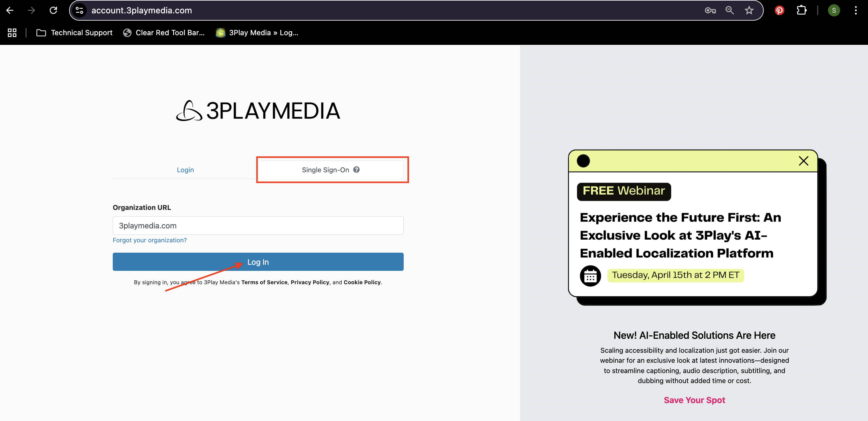
Task: Click the blue Log In button
Action: coord(258,262)
